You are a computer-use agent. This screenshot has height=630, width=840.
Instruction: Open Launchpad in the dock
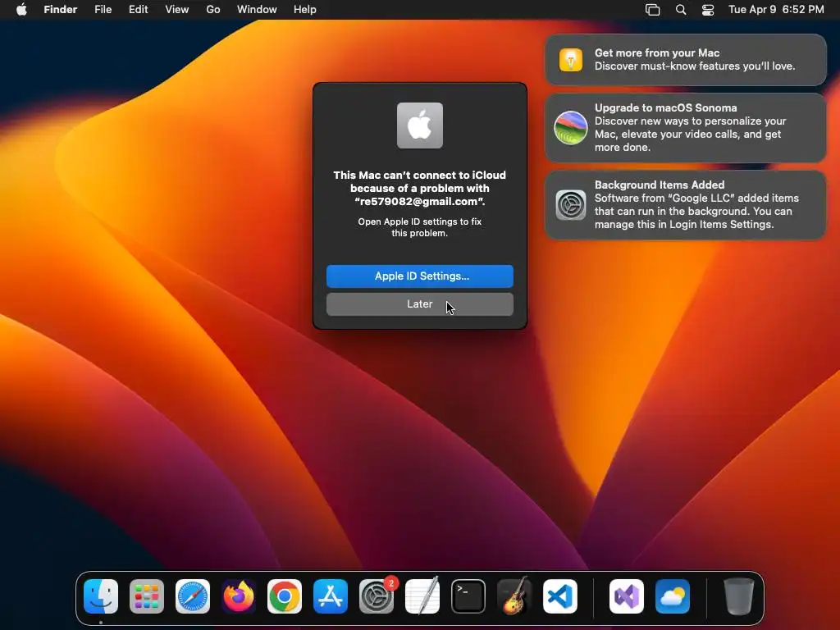[147, 596]
